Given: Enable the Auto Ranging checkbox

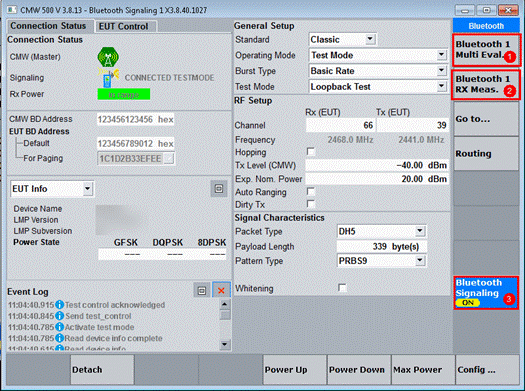Looking at the screenshot, I should pos(311,191).
